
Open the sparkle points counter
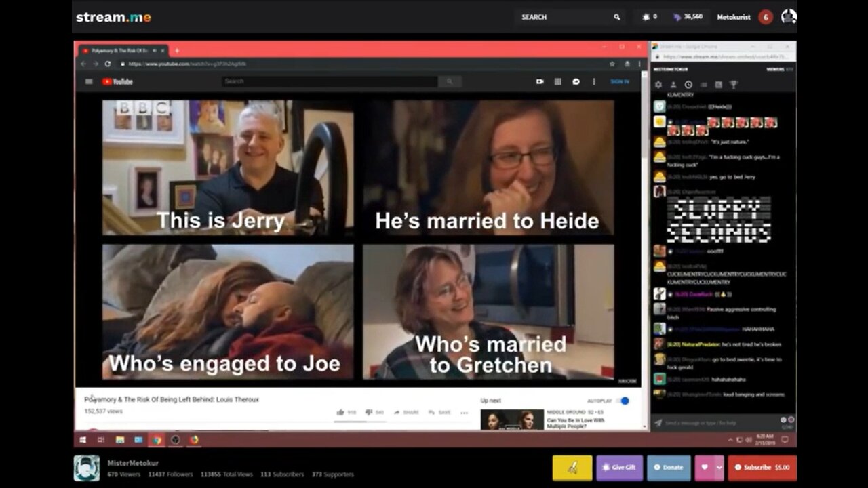point(649,17)
